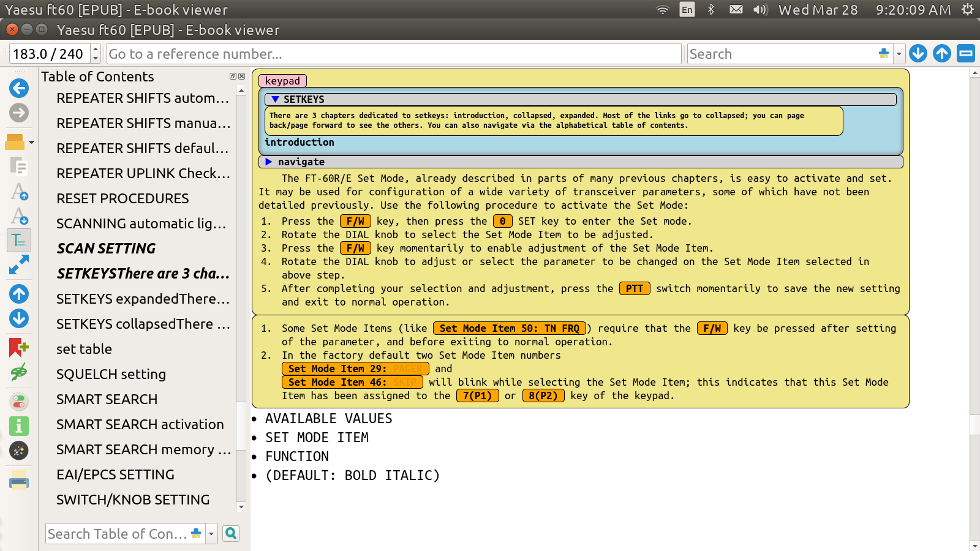Screen dimensions: 980x551
Task: Click the 8(P2) key link
Action: 543,395
